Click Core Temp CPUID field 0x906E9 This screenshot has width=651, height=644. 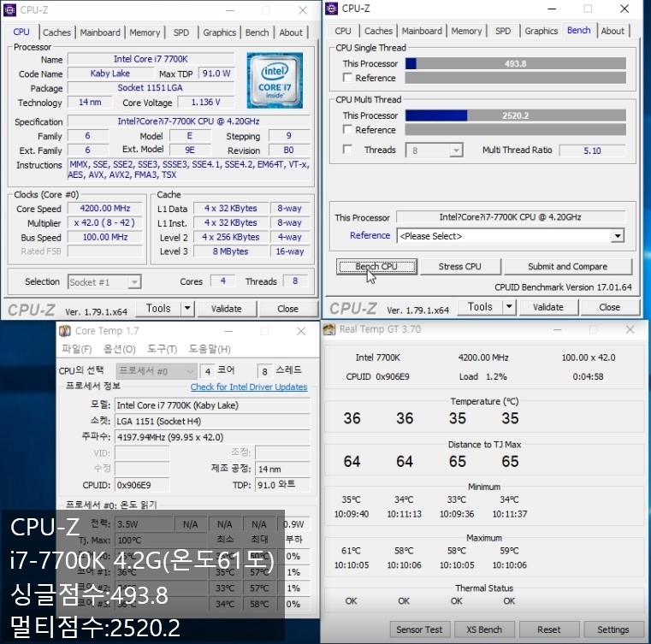(x=142, y=485)
